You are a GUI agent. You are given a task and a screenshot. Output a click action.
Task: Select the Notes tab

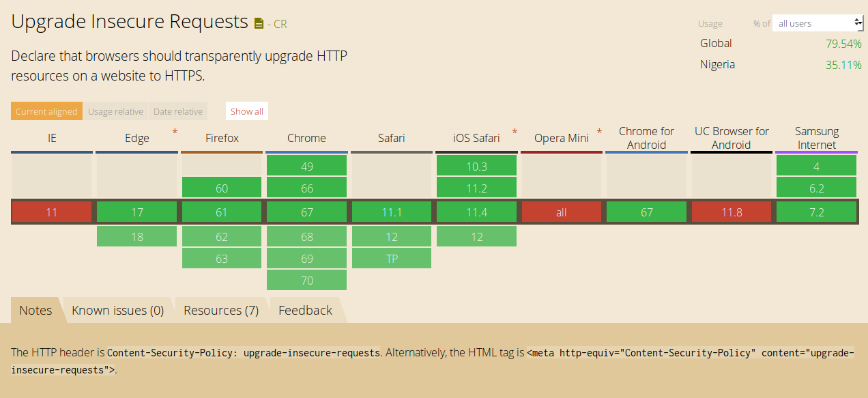(x=35, y=311)
